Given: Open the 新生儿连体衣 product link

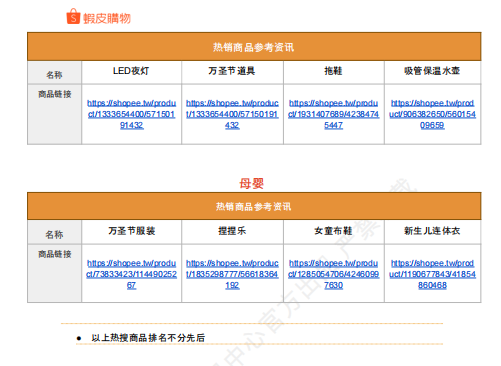Looking at the screenshot, I should pyautogui.click(x=432, y=274).
